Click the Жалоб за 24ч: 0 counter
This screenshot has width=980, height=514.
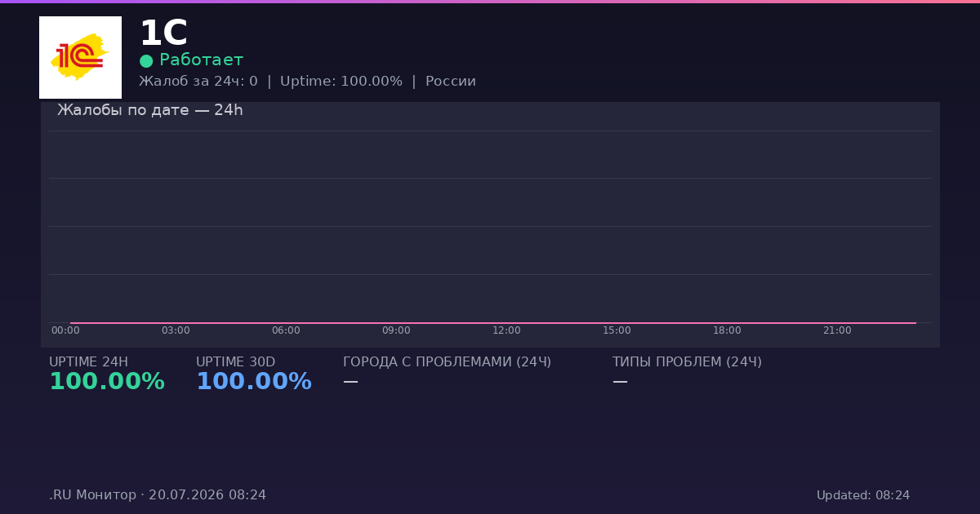(x=198, y=82)
